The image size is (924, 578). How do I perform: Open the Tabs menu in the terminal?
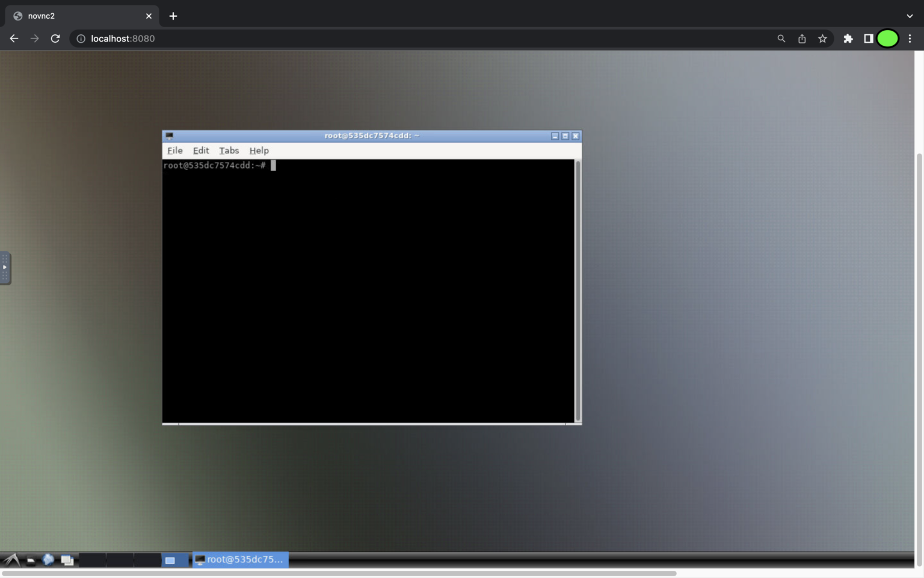[229, 151]
